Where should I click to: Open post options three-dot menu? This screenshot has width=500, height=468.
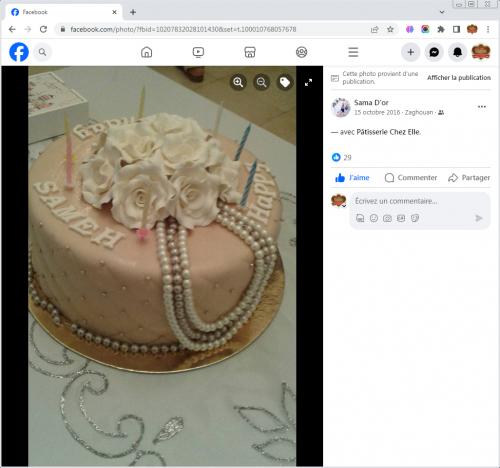pyautogui.click(x=482, y=107)
